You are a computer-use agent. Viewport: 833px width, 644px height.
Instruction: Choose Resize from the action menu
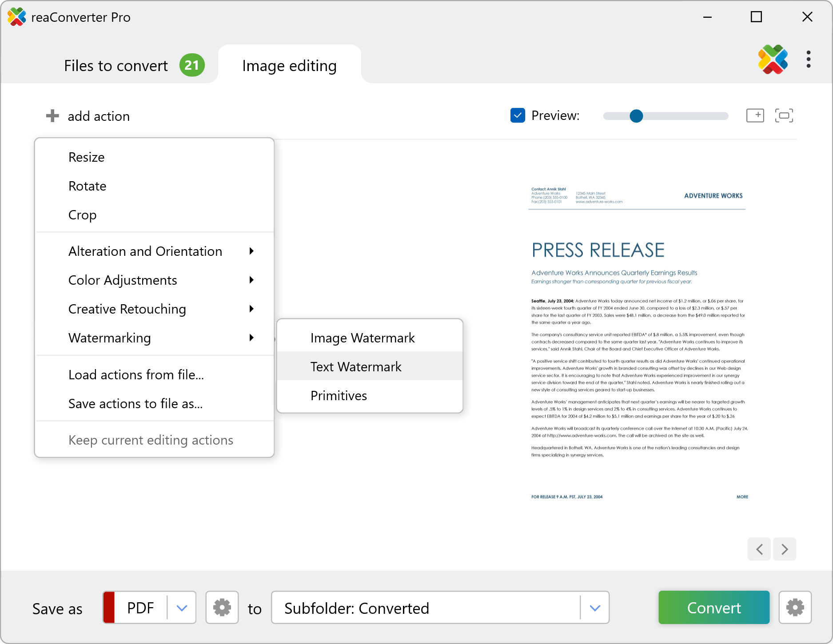[87, 157]
